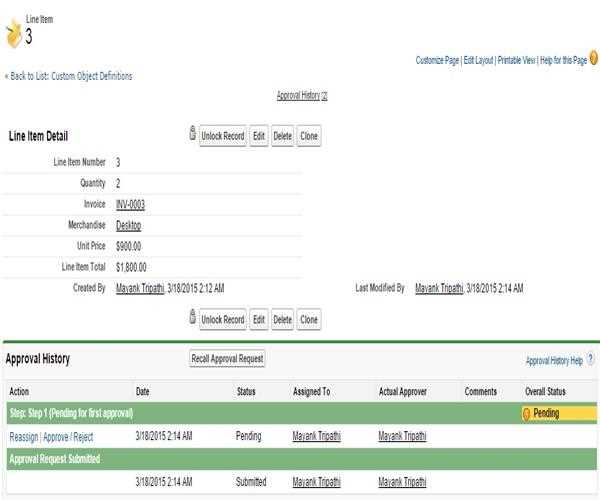Click the Pending status icon
Screen dimensions: 600x500
pyautogui.click(x=527, y=413)
